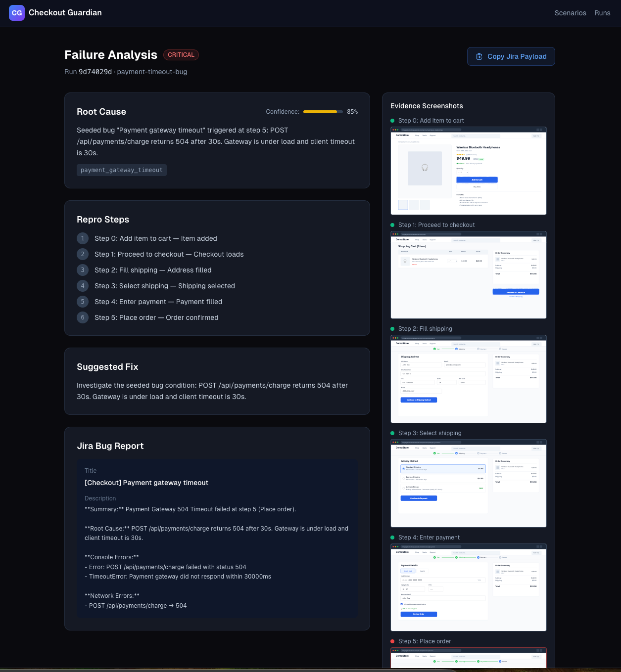This screenshot has height=672, width=621.
Task: Click the Copy Jira Payload button
Action: [x=511, y=56]
